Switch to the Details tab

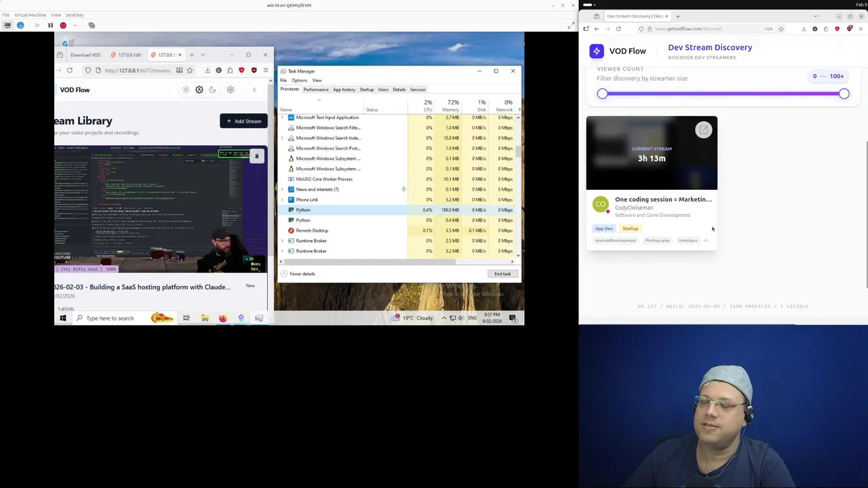click(x=399, y=89)
